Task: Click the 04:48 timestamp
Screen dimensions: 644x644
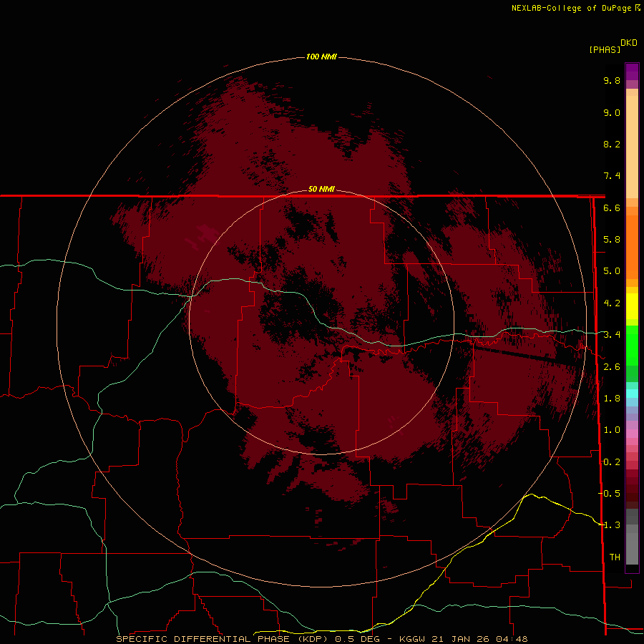Action: (512, 639)
